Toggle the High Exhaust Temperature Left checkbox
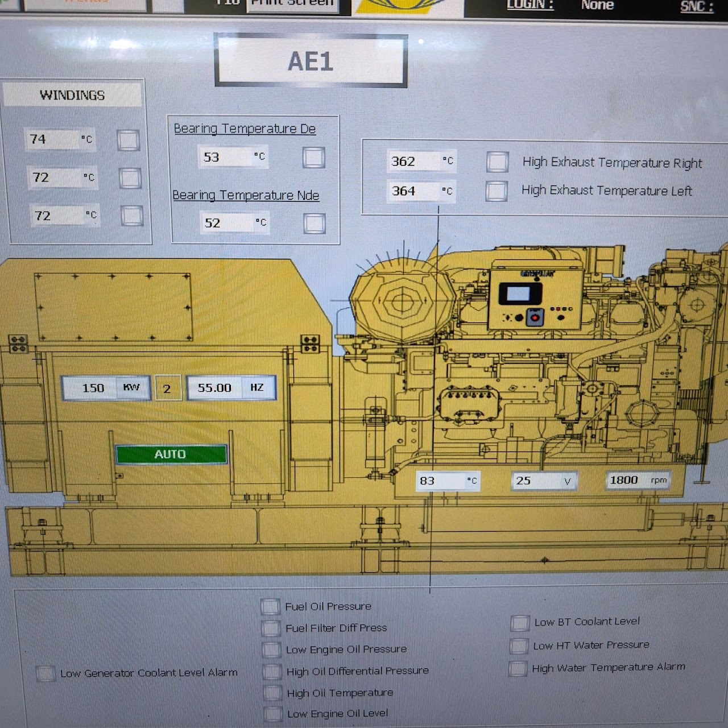728x728 pixels. (496, 191)
